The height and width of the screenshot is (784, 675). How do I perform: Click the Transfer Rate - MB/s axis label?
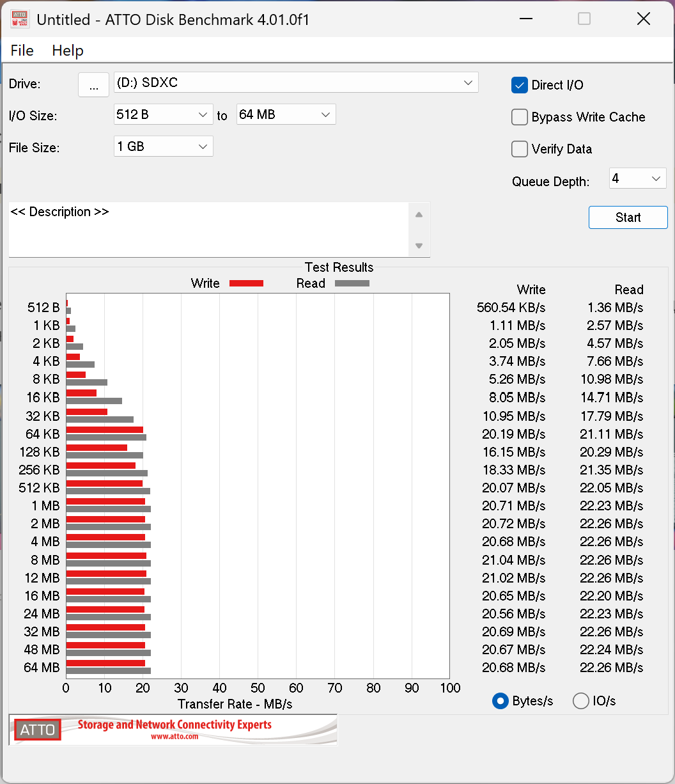(x=235, y=704)
